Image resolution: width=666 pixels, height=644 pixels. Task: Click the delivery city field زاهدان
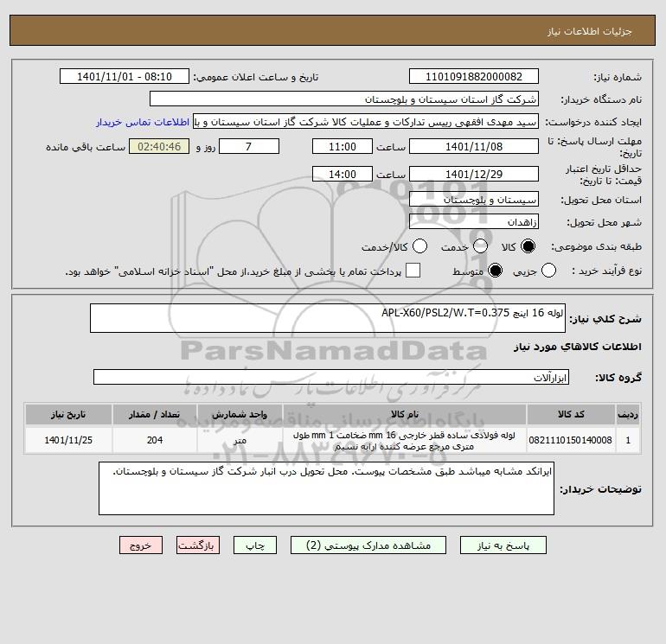(474, 222)
